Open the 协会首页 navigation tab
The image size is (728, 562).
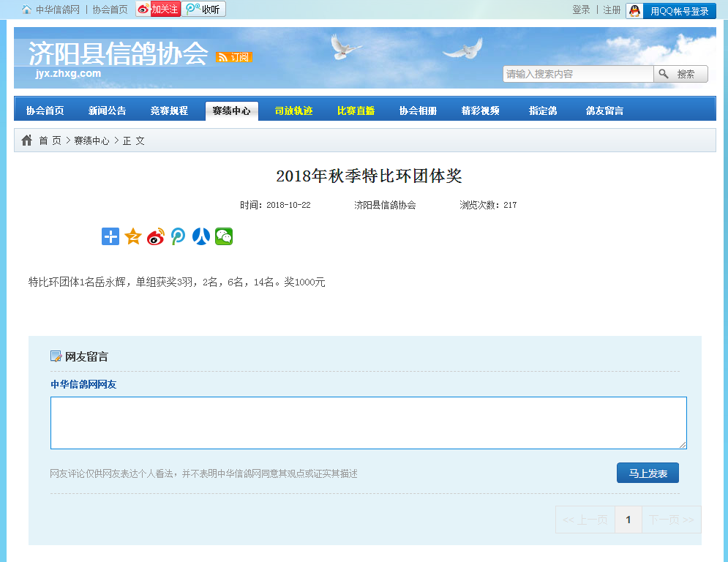45,110
